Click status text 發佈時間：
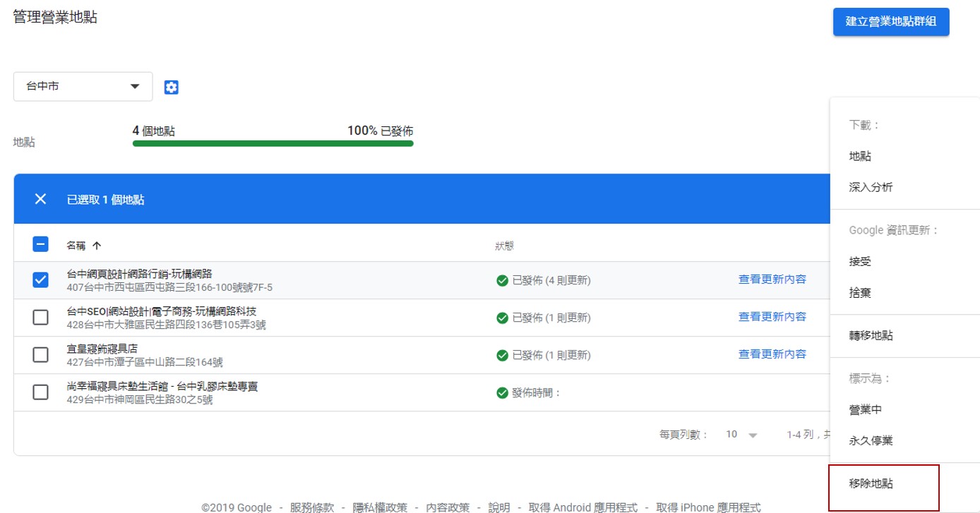The height and width of the screenshot is (513, 980). tap(537, 392)
